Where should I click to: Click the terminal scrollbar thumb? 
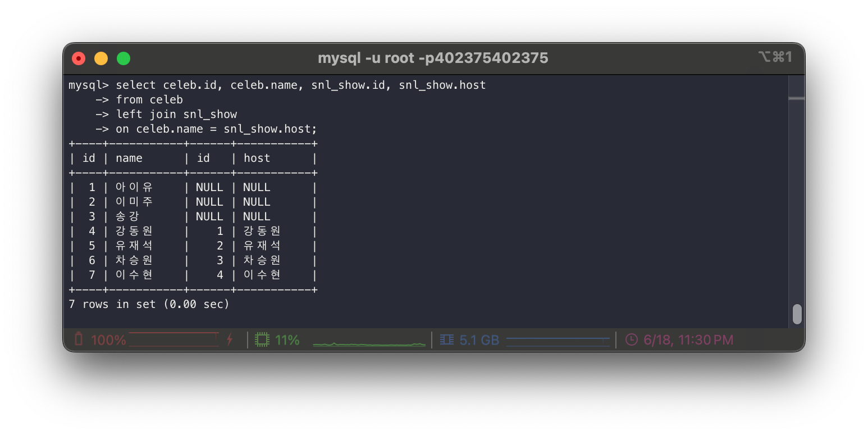point(797,314)
